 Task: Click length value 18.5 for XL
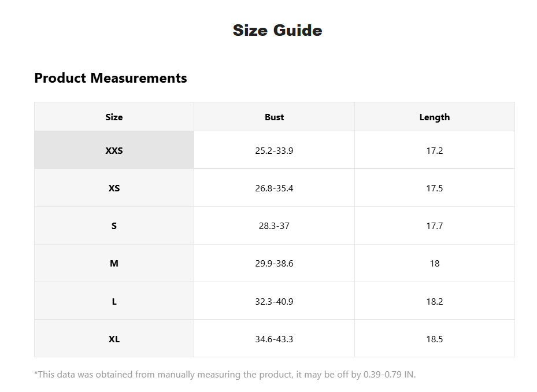[435, 339]
